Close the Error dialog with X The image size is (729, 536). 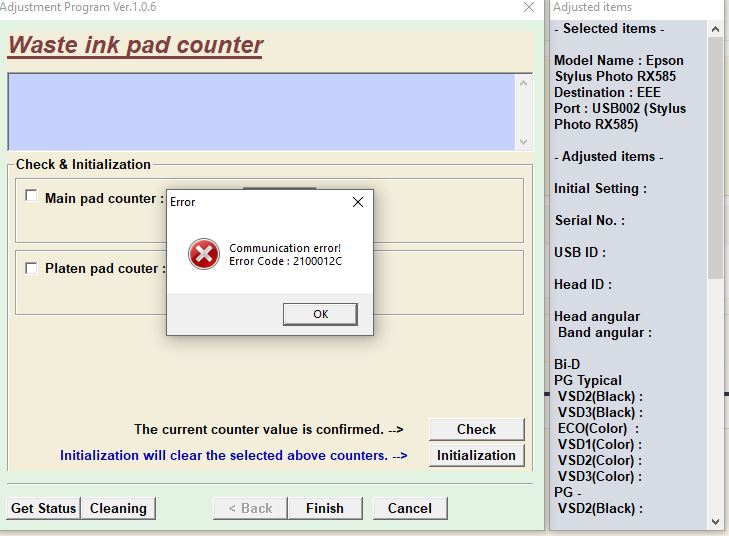(x=358, y=202)
